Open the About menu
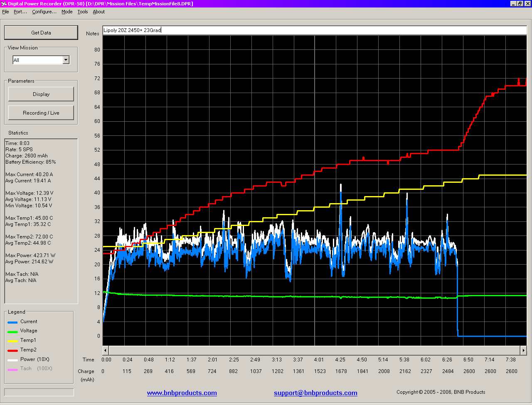The height and width of the screenshot is (405, 532). (x=99, y=12)
